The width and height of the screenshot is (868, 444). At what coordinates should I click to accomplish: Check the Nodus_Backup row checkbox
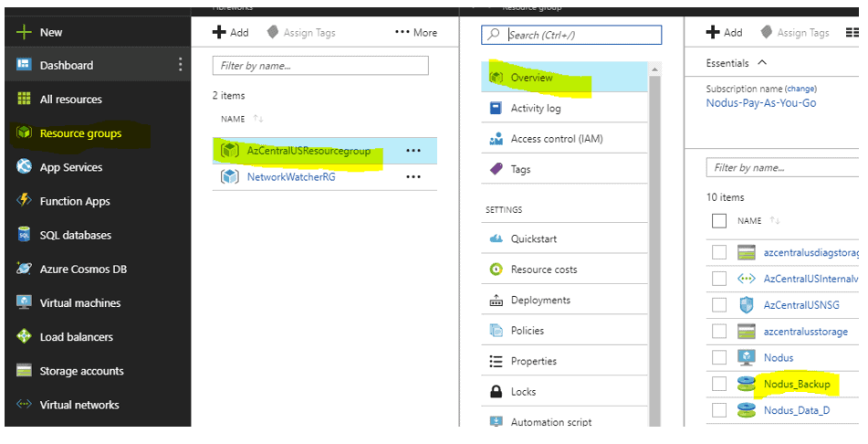[x=718, y=384]
